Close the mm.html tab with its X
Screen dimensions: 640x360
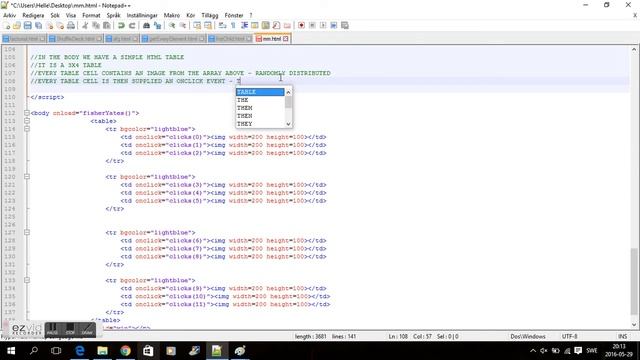tap(286, 39)
